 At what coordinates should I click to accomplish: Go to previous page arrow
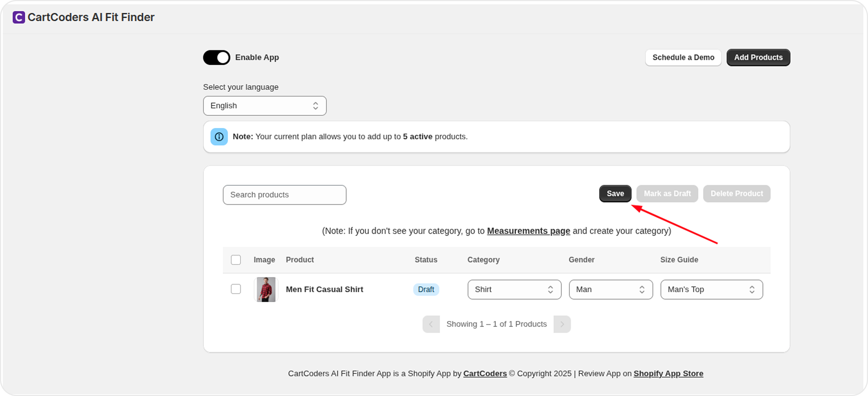pyautogui.click(x=431, y=324)
